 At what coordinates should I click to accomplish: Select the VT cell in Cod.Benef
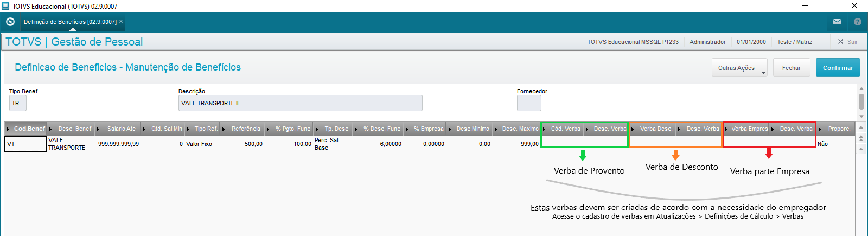25,144
